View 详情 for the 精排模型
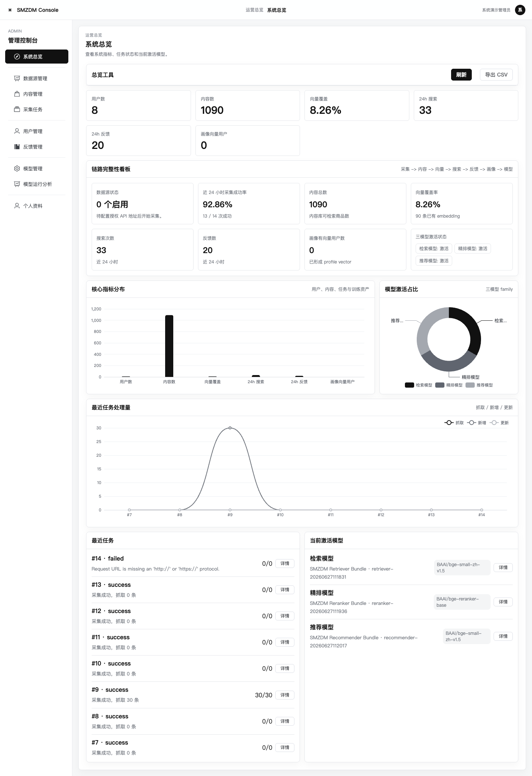Image resolution: width=532 pixels, height=776 pixels. [x=503, y=602]
